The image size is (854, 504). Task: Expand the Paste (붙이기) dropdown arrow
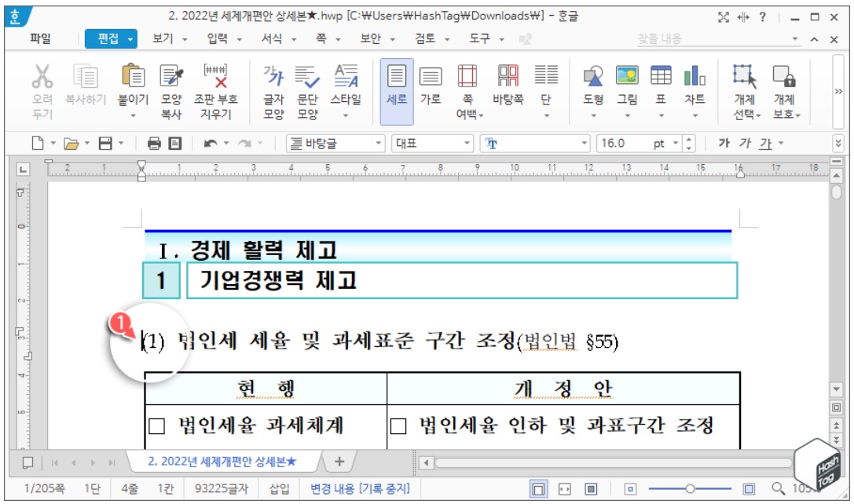[x=133, y=115]
